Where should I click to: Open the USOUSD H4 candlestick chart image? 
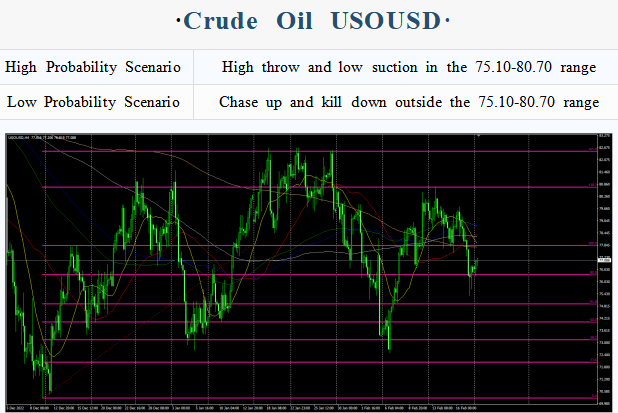309,273
